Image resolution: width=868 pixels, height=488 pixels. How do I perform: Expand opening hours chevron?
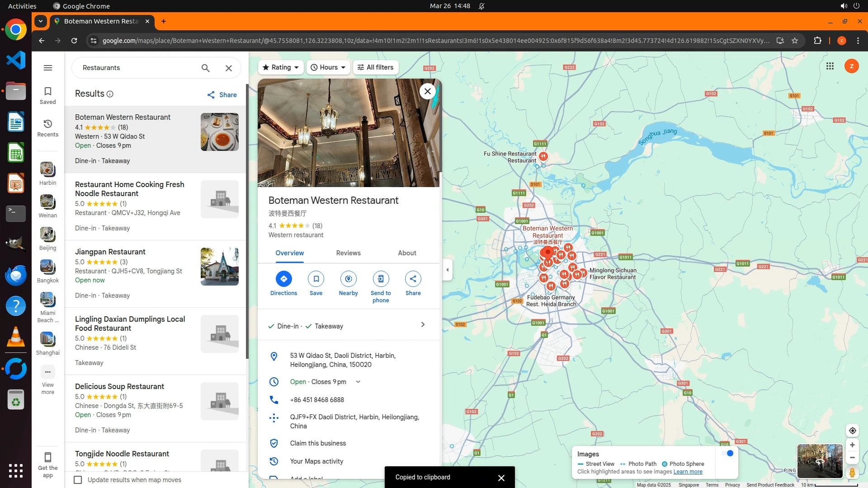358,382
